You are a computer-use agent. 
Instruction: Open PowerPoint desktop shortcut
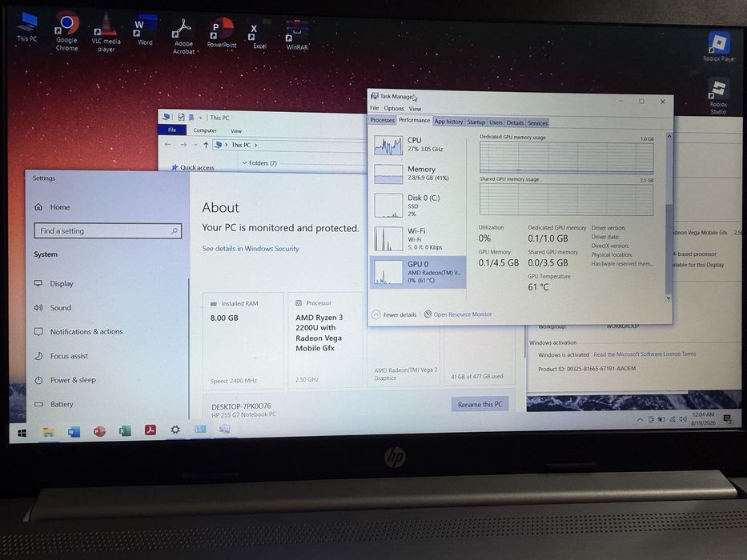pos(222,32)
